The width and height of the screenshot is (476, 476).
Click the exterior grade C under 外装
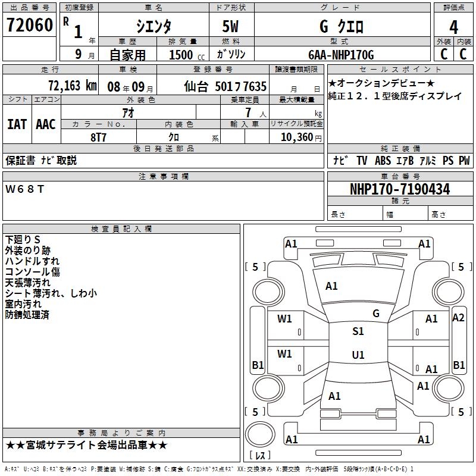444,54
